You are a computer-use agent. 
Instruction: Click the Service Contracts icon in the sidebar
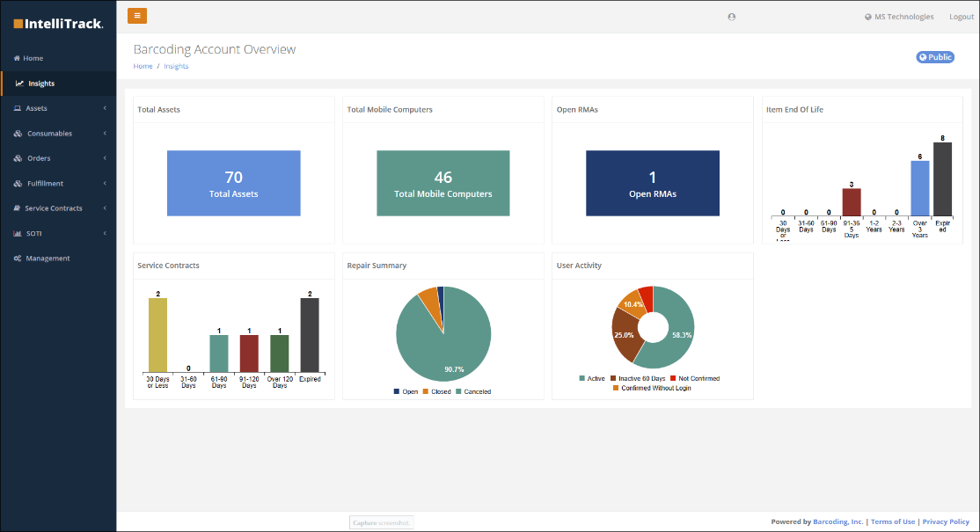coord(17,208)
